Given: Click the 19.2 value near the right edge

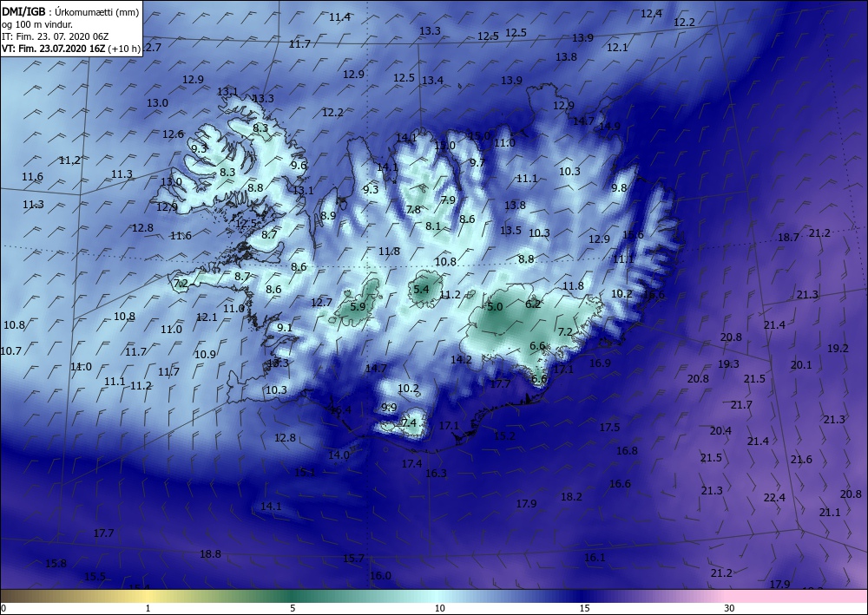Looking at the screenshot, I should [838, 349].
